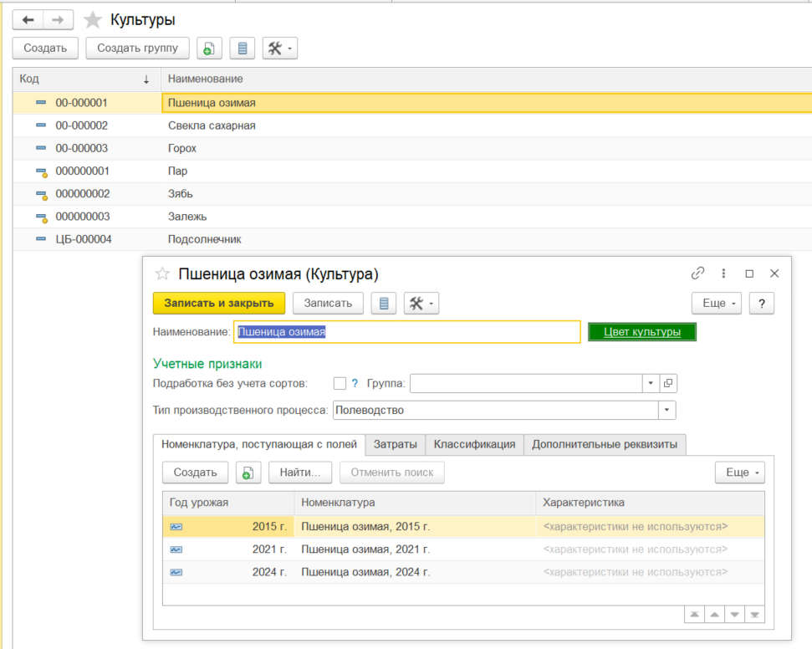This screenshot has width=812, height=649.
Task: Toggle Подработка без учета сортов checkbox
Action: tap(340, 383)
